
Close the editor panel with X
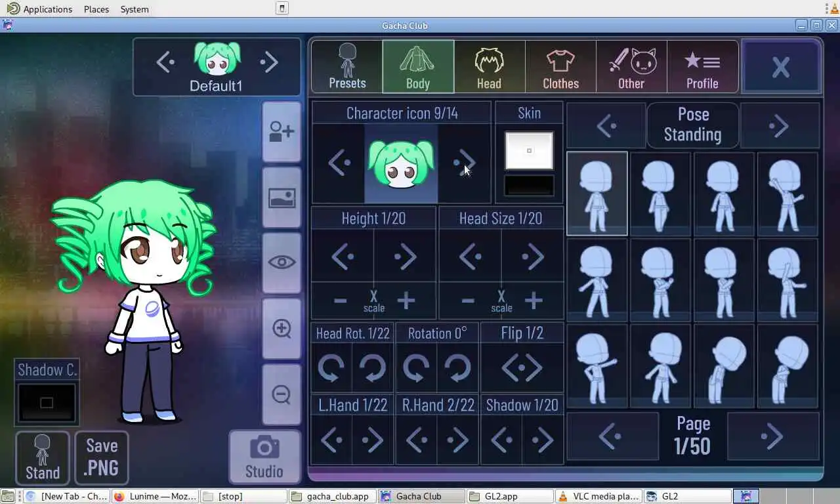(781, 66)
